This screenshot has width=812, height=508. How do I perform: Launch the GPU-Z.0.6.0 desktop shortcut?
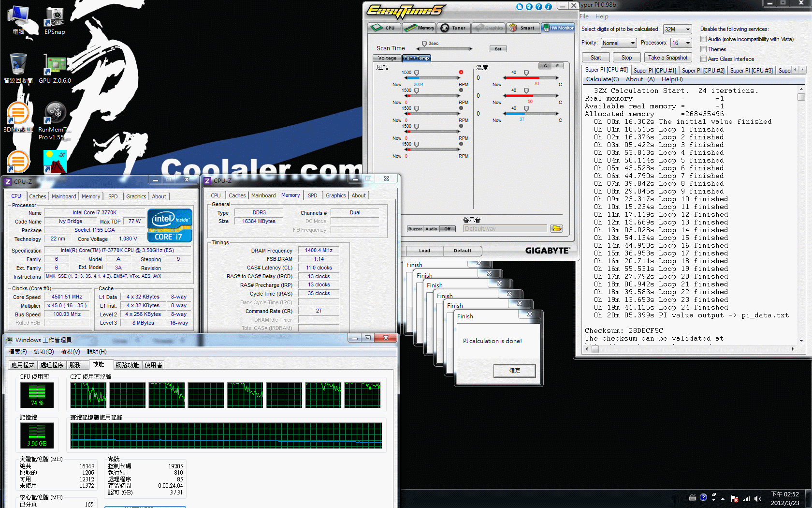[x=55, y=68]
